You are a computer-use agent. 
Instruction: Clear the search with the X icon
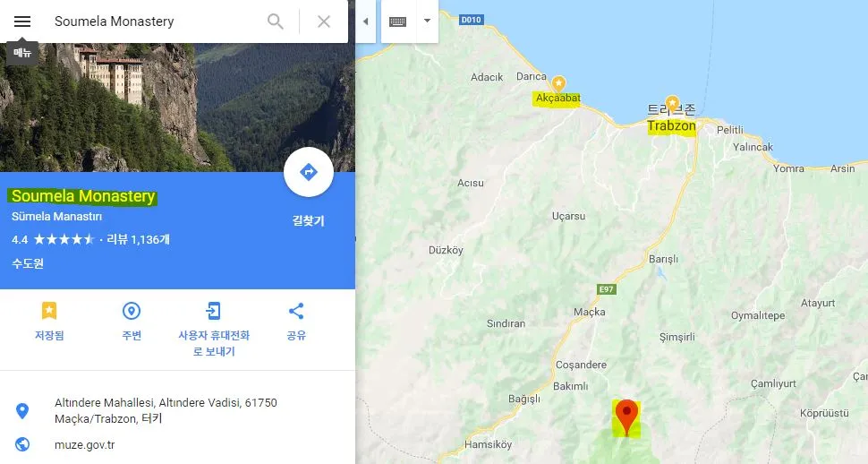coord(324,21)
